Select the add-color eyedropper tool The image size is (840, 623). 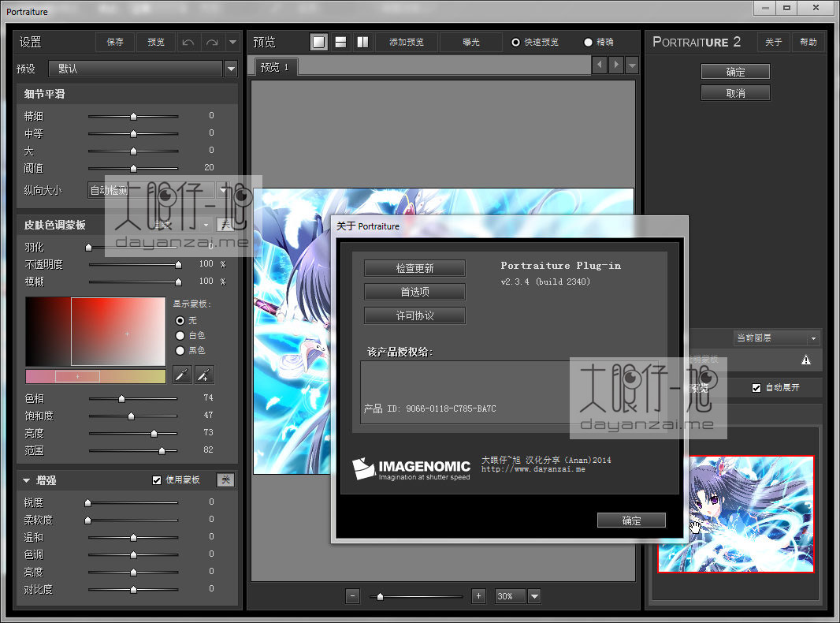click(204, 375)
